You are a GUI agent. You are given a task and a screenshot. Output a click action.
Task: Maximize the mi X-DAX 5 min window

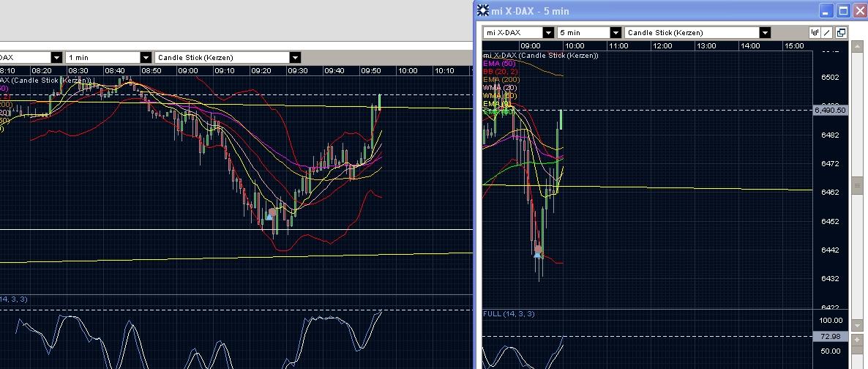click(842, 10)
